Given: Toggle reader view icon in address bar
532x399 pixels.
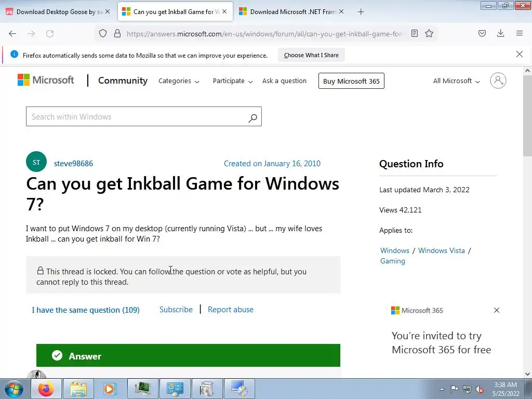Looking at the screenshot, I should pyautogui.click(x=414, y=33).
